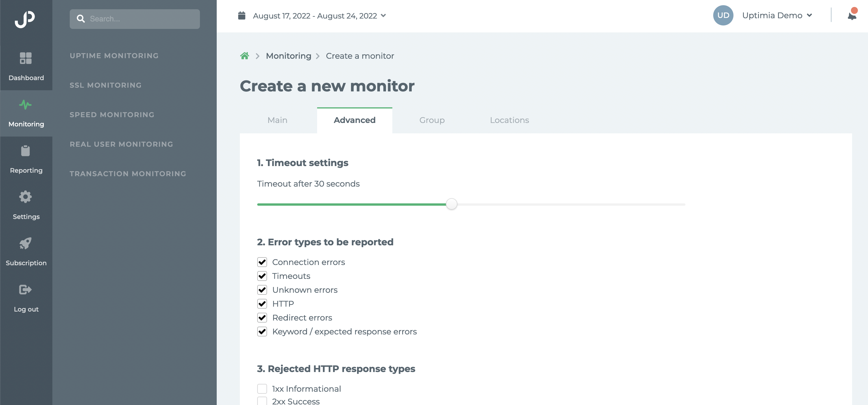The image size is (868, 405).
Task: Click the calendar icon near date range
Action: pyautogui.click(x=242, y=16)
